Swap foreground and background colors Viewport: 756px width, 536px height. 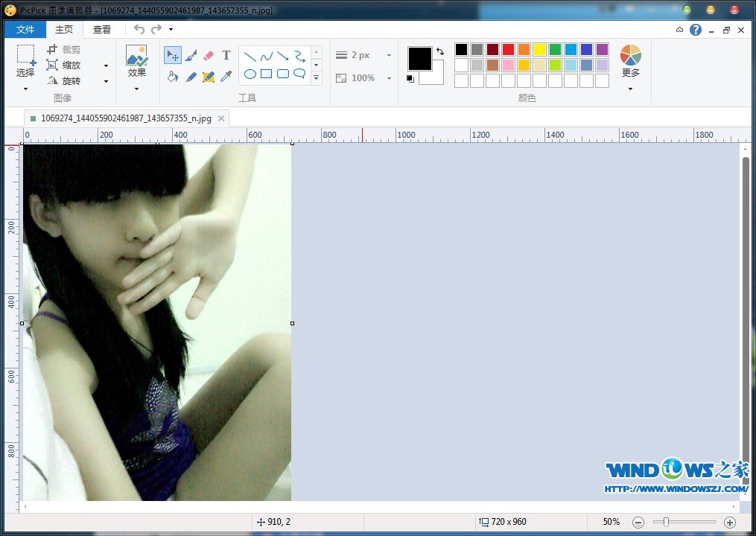point(439,51)
